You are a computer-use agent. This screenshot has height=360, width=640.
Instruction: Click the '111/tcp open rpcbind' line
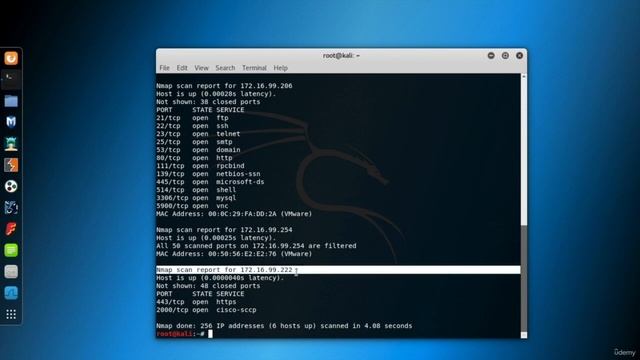pos(200,166)
